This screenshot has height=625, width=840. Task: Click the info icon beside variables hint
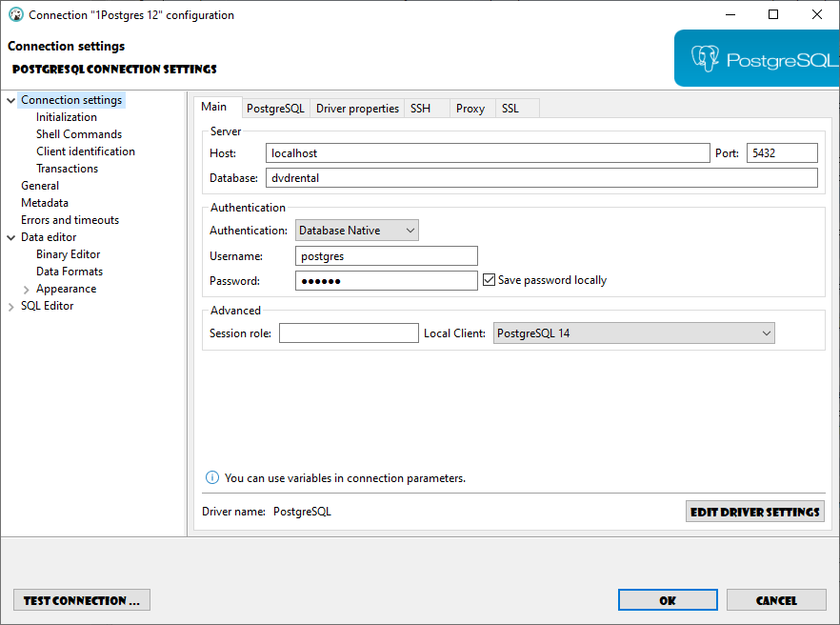[x=212, y=477]
